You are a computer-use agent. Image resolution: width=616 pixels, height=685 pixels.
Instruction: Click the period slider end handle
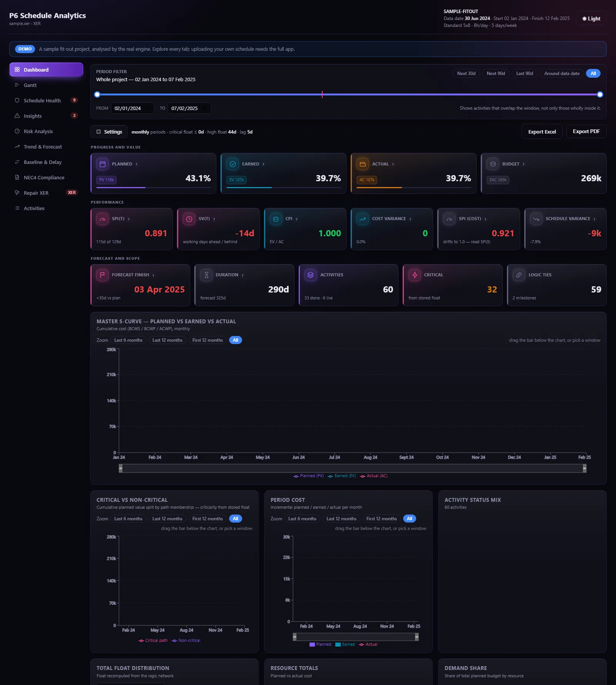point(600,94)
